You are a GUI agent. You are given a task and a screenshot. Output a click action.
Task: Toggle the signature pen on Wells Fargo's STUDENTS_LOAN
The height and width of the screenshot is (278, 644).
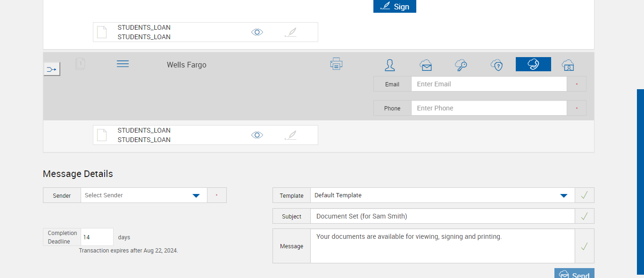pyautogui.click(x=291, y=135)
